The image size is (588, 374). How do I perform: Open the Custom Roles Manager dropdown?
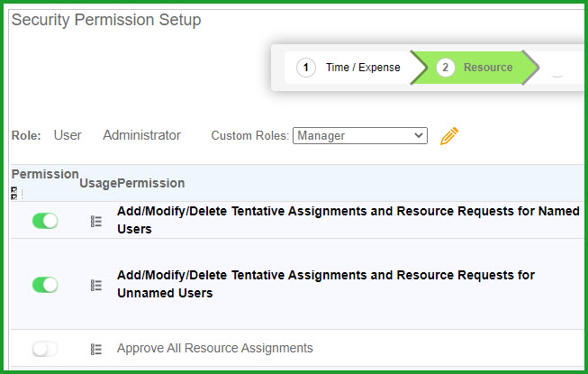[x=360, y=135]
